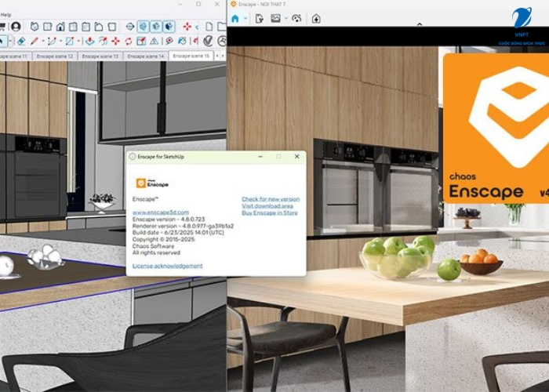Switch to the Enscape scene 11 tab
Image resolution: width=549 pixels, height=392 pixels.
(x=14, y=56)
